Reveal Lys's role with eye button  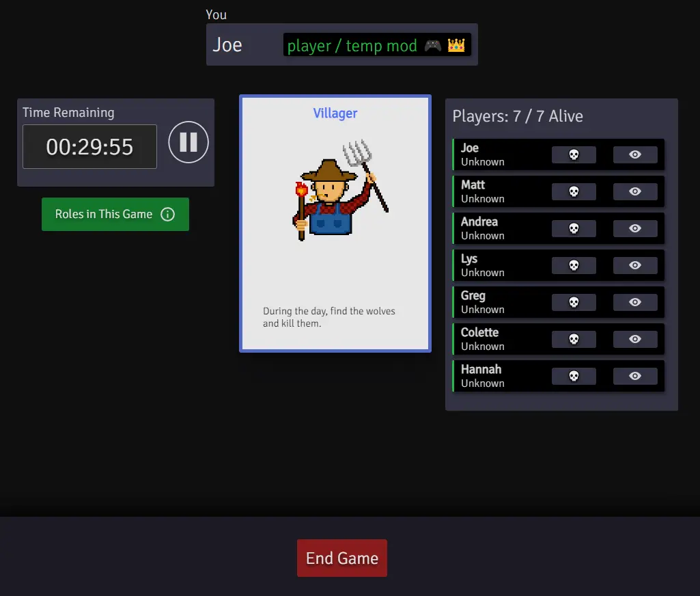point(635,266)
